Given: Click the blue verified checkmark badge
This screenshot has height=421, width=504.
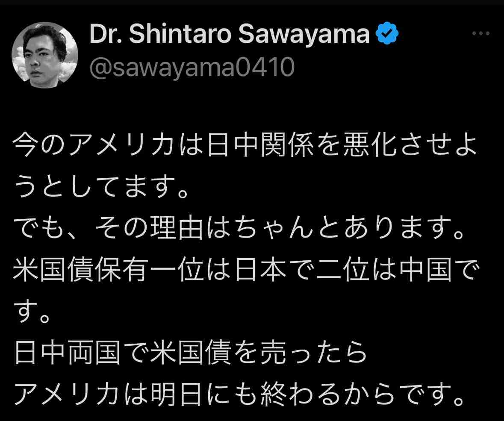Looking at the screenshot, I should tap(387, 33).
